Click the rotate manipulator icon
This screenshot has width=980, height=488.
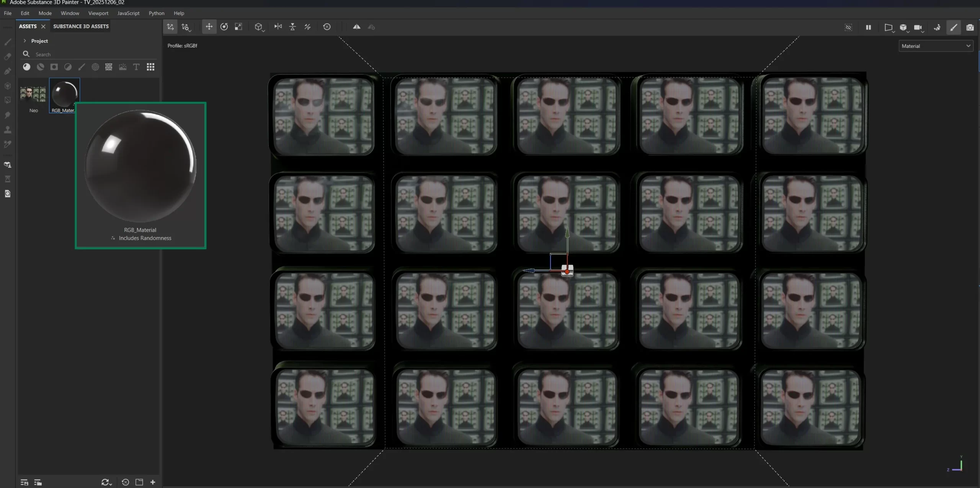[x=224, y=27]
